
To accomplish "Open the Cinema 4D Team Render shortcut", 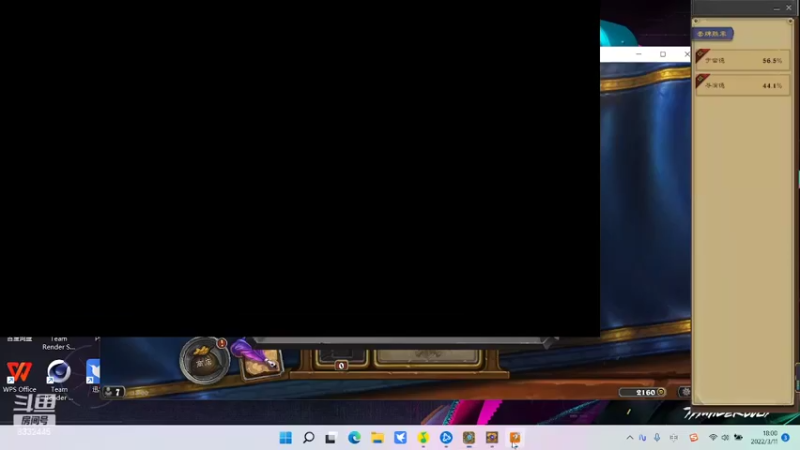I will (x=59, y=379).
